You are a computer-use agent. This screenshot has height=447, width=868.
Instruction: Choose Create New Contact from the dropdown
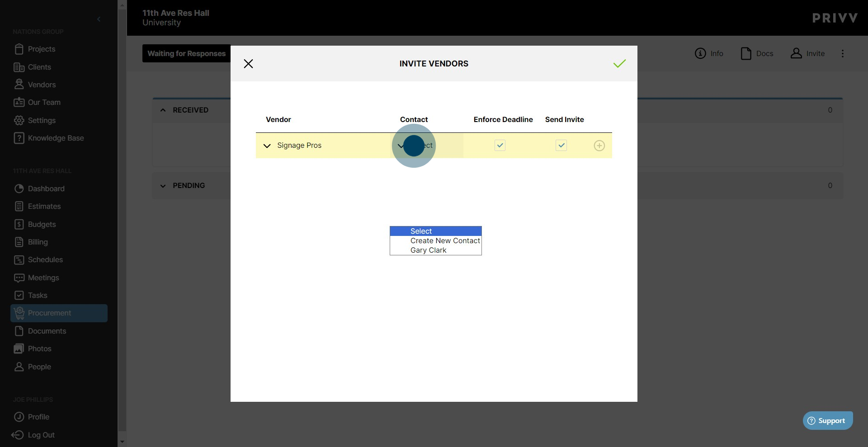(x=444, y=240)
